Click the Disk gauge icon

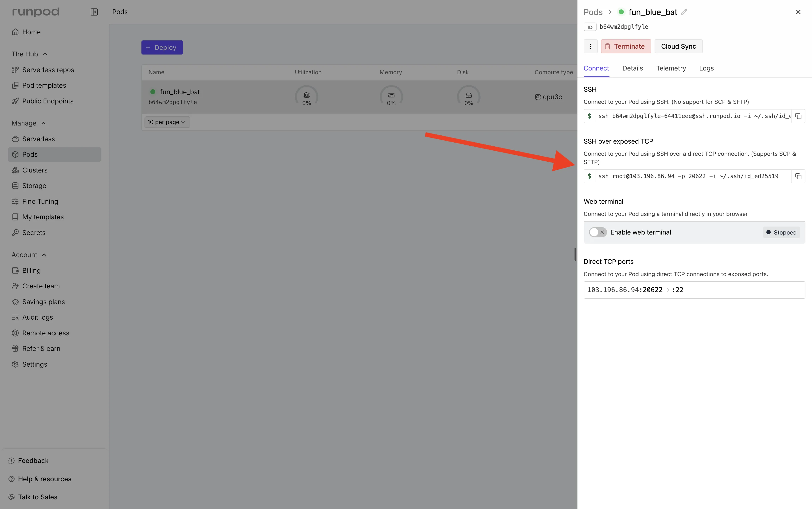click(469, 95)
